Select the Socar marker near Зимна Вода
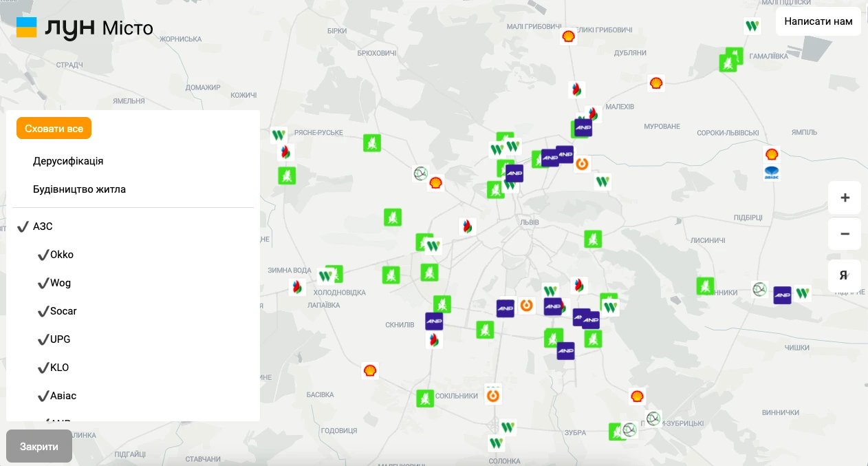This screenshot has width=868, height=466. [x=297, y=287]
